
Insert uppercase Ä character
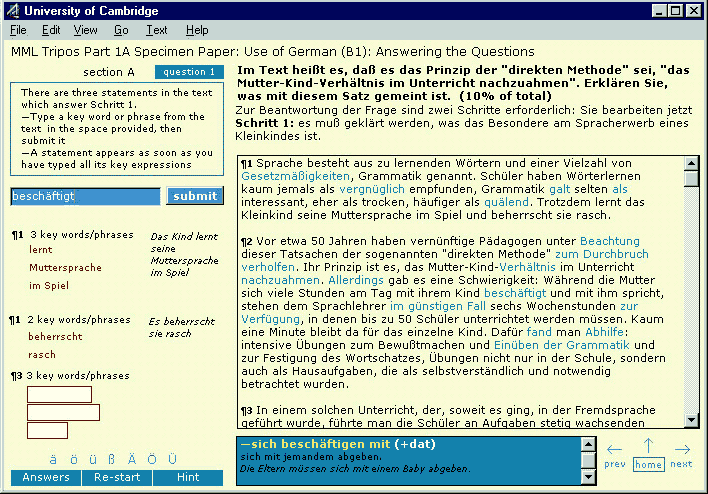132,459
